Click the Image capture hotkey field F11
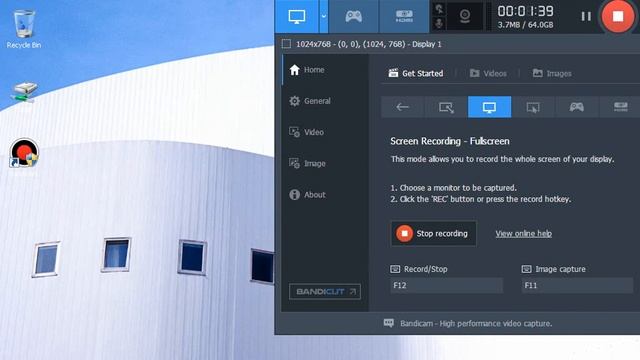This screenshot has height=360, width=640. 578,285
